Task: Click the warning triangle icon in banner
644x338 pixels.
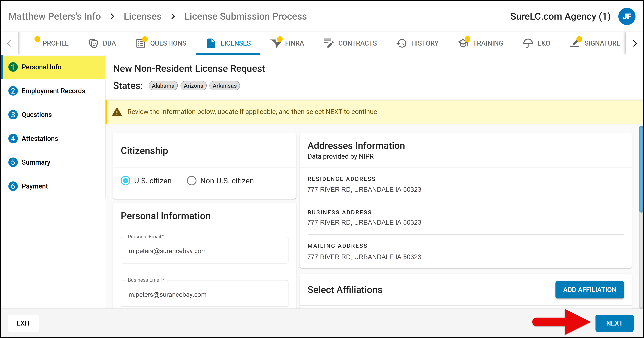Action: [117, 112]
